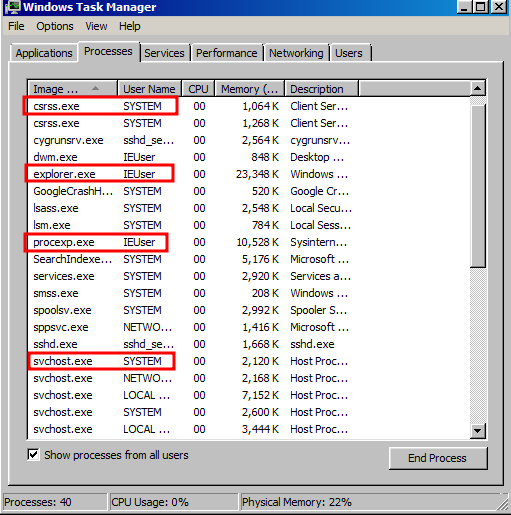Open the Options menu

coord(55,26)
